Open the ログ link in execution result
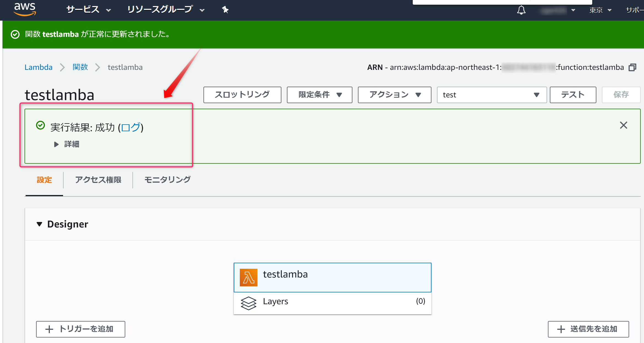 pos(131,127)
